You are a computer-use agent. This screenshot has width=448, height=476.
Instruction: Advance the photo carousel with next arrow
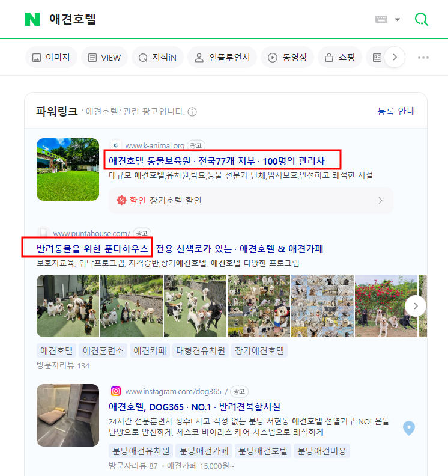point(416,306)
